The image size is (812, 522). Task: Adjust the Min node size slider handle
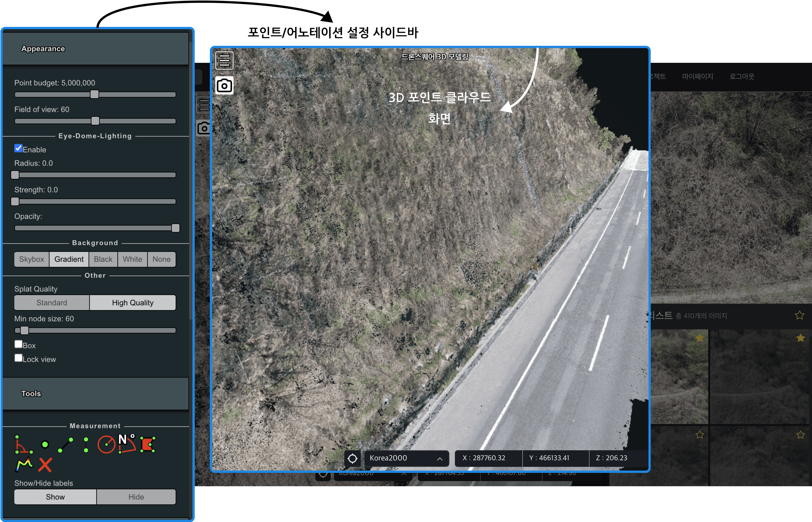point(24,330)
